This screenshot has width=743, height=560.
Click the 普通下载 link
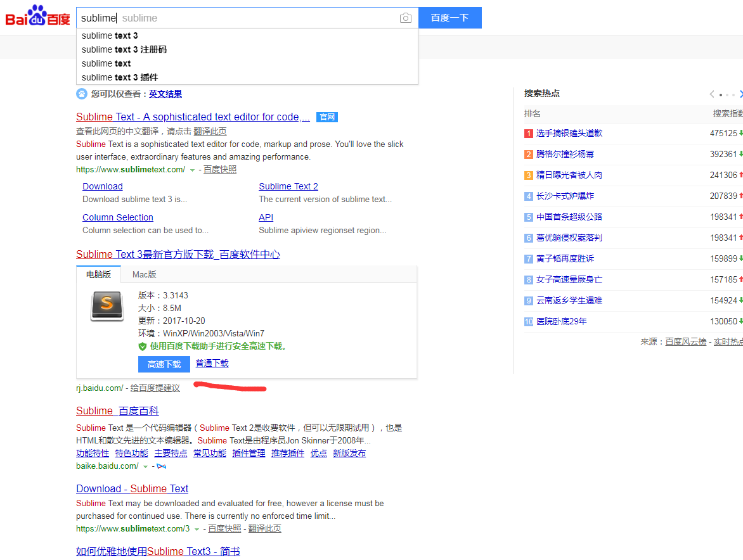212,363
